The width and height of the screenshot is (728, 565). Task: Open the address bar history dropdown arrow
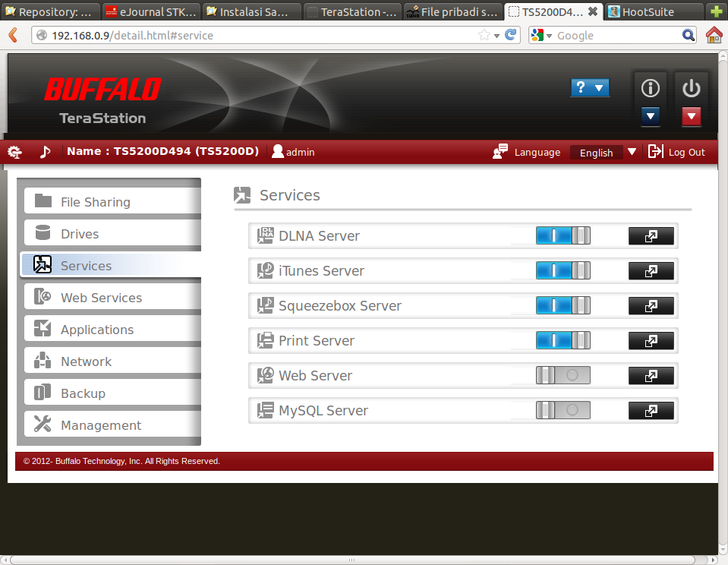click(496, 35)
